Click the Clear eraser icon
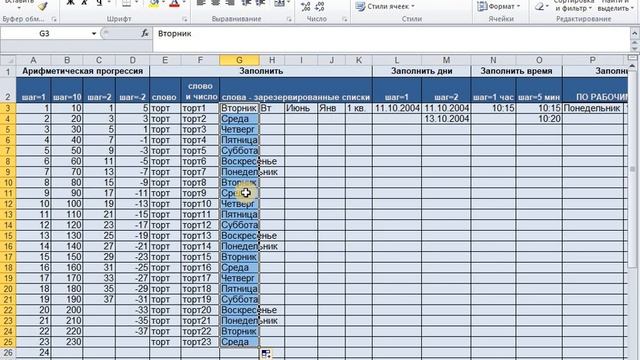640x360 pixels. pyautogui.click(x=540, y=6)
